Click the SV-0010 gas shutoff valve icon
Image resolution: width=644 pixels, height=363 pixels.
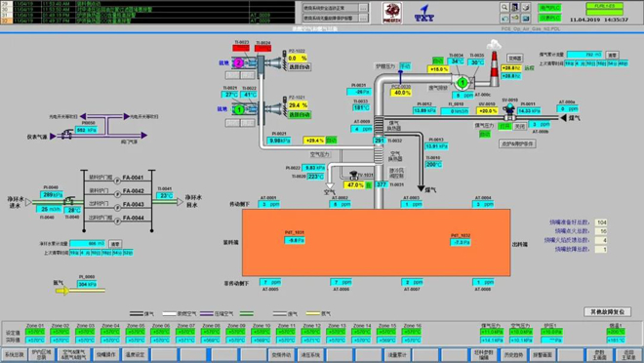coord(509,110)
